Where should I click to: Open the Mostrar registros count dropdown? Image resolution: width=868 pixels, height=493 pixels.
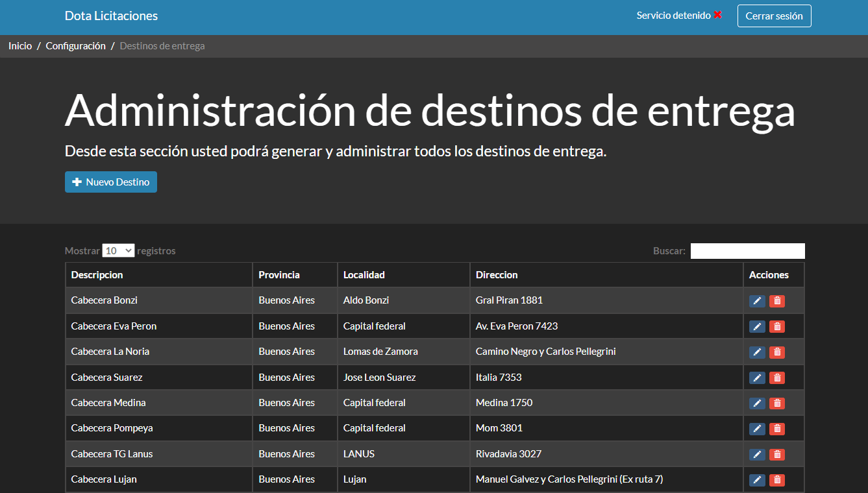[118, 250]
